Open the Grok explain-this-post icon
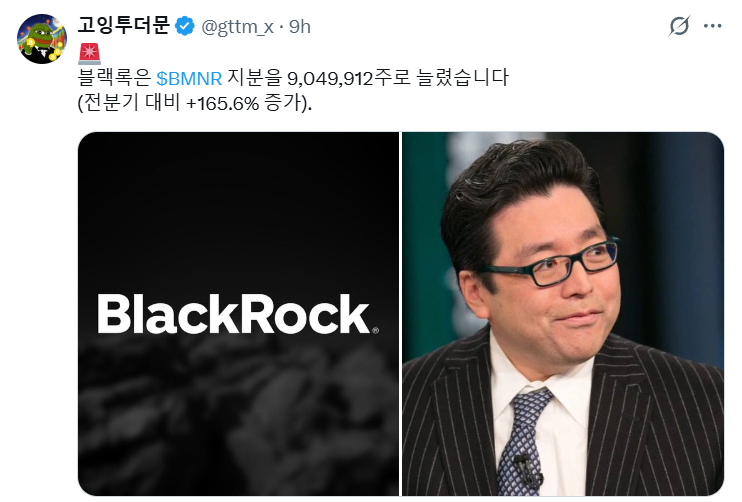This screenshot has height=502, width=742. [x=679, y=26]
